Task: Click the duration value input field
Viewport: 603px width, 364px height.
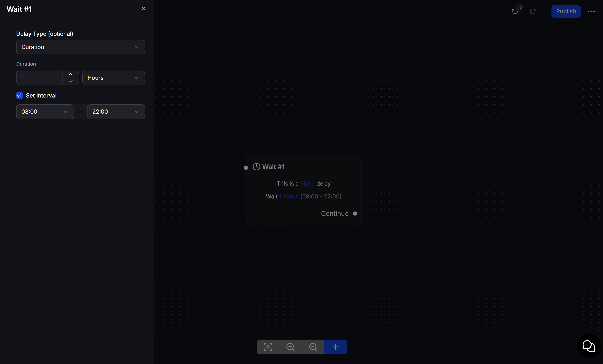Action: (x=39, y=78)
